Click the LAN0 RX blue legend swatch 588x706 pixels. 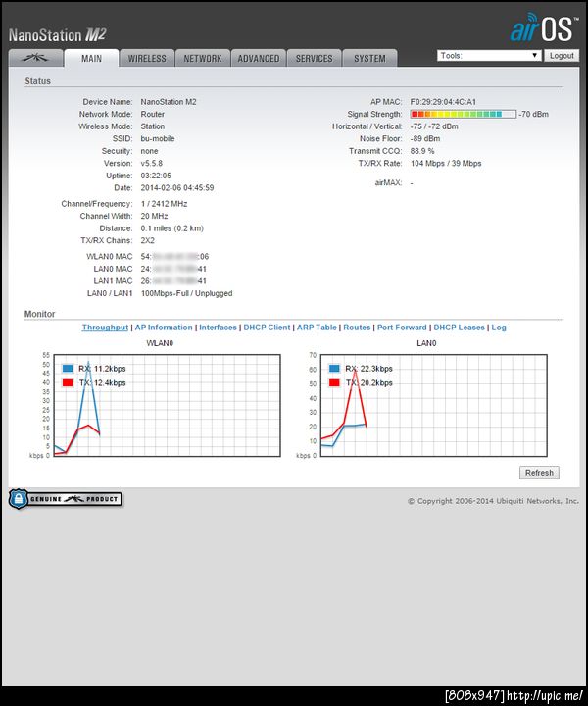334,369
